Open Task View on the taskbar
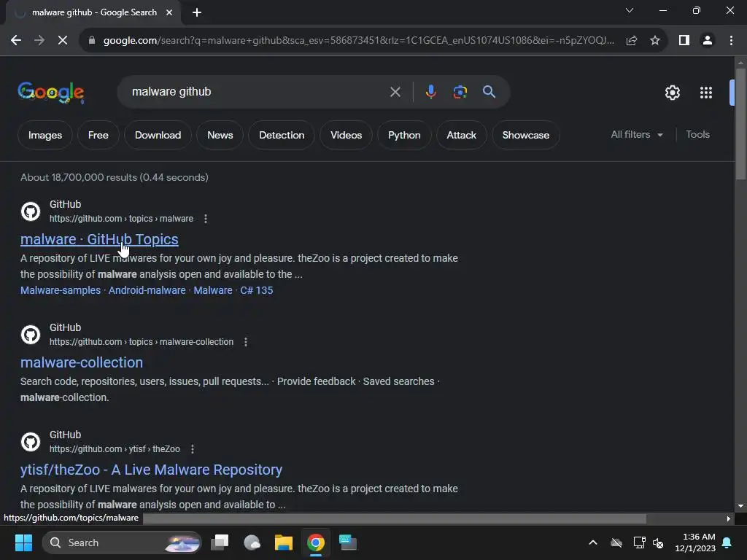Viewport: 747px width, 560px height. [220, 542]
